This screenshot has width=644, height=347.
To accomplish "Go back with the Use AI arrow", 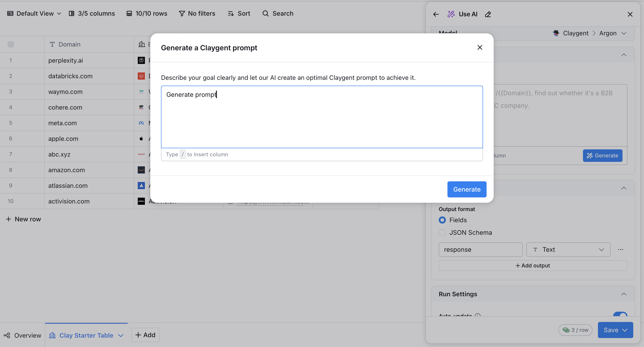I will pos(436,14).
